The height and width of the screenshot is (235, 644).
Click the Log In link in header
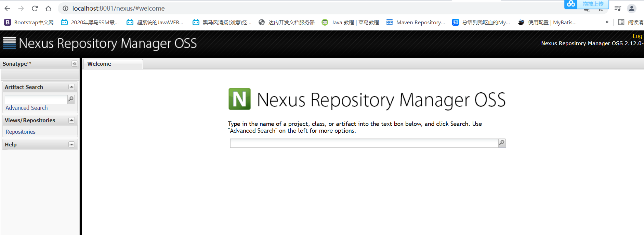(x=638, y=36)
